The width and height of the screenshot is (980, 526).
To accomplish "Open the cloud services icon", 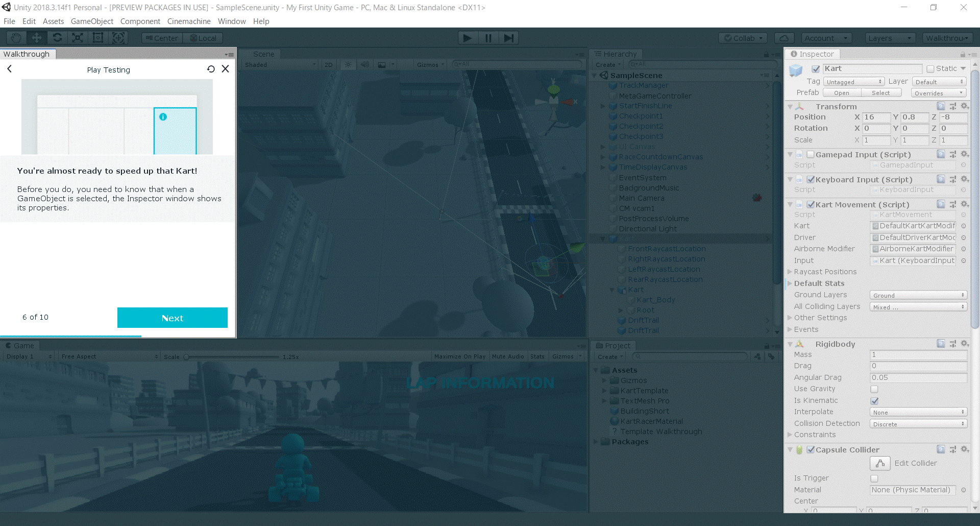I will click(x=784, y=38).
